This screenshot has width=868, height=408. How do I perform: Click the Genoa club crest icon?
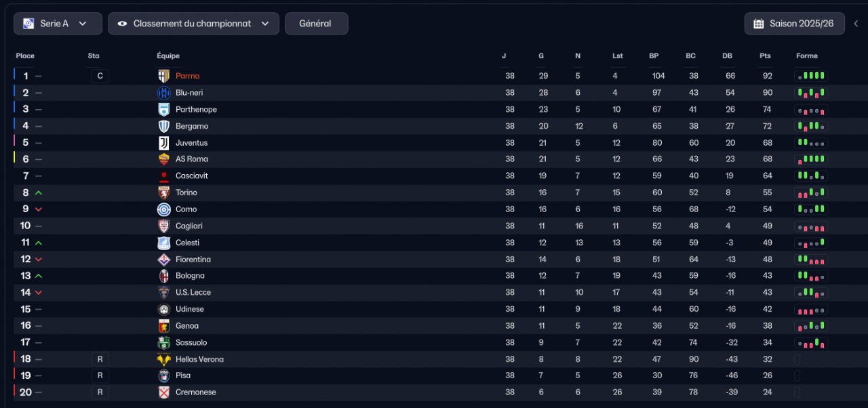(163, 326)
